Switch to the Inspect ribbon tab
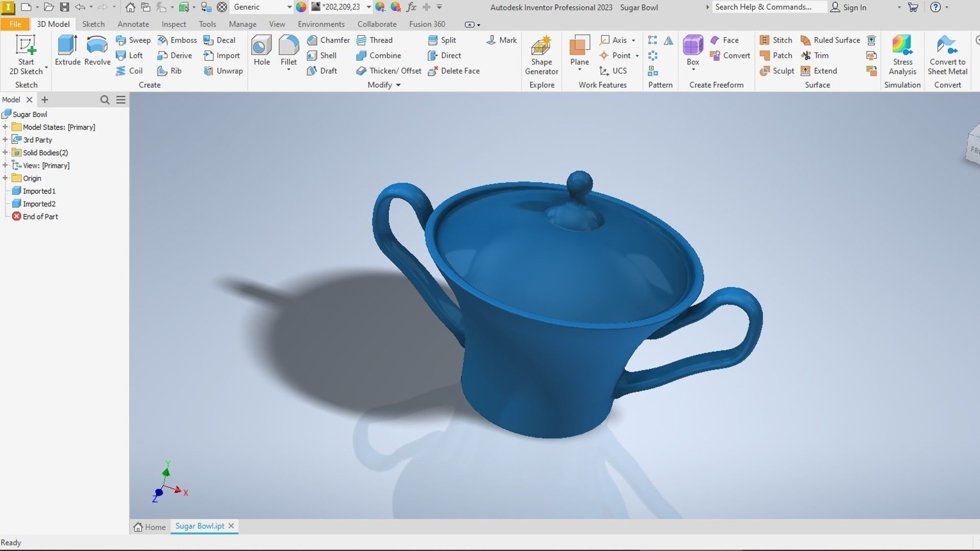The image size is (980, 551). coord(174,24)
